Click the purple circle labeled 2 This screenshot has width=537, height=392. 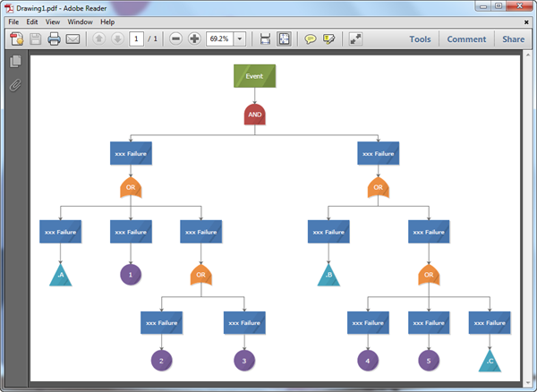[x=161, y=361]
